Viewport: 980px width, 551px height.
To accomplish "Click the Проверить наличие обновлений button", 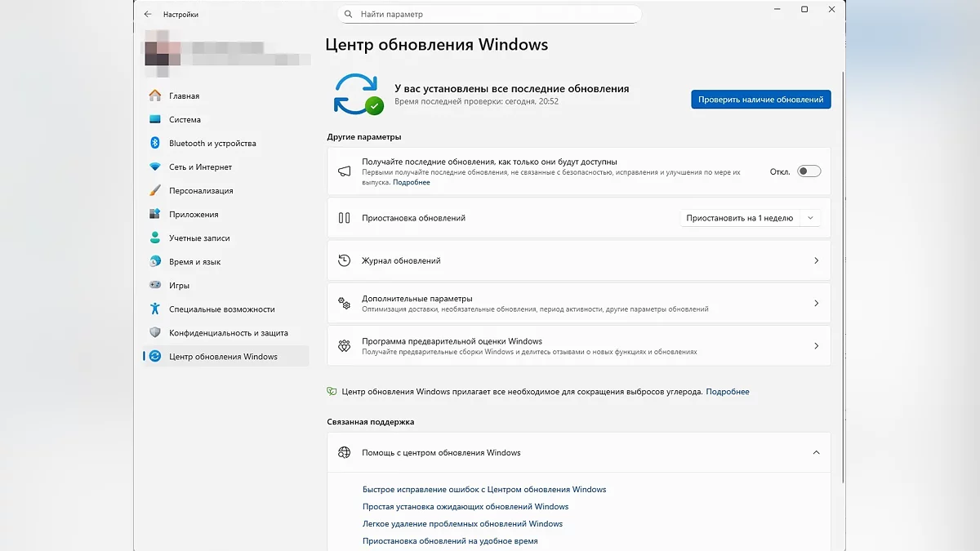I will [760, 99].
